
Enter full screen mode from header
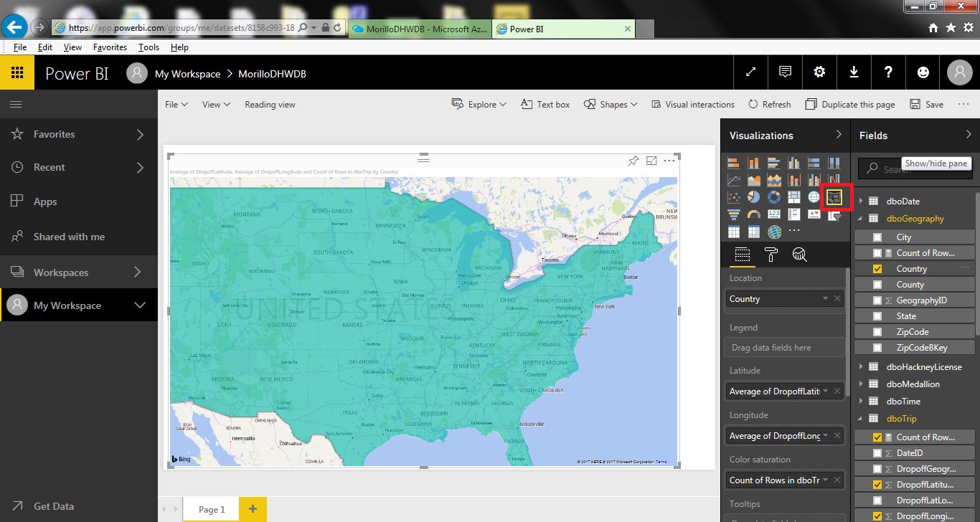click(751, 72)
